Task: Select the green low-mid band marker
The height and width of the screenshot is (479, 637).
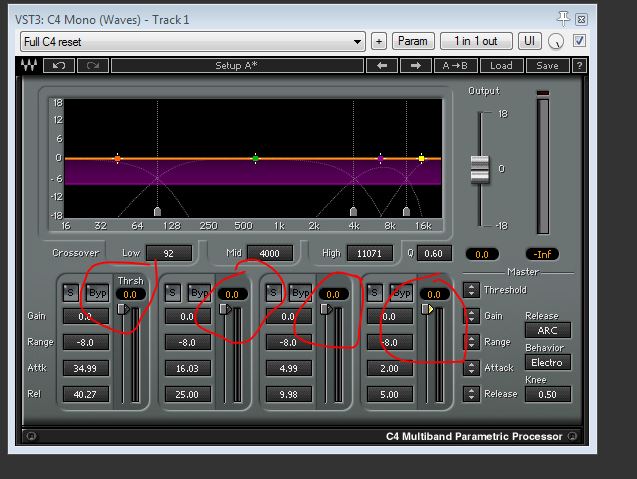Action: (x=255, y=158)
